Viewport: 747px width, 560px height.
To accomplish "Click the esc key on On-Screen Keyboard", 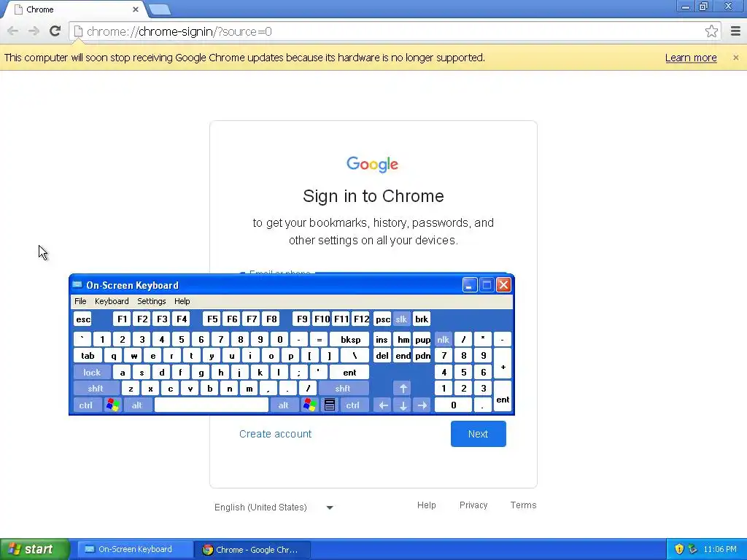I will pos(83,319).
